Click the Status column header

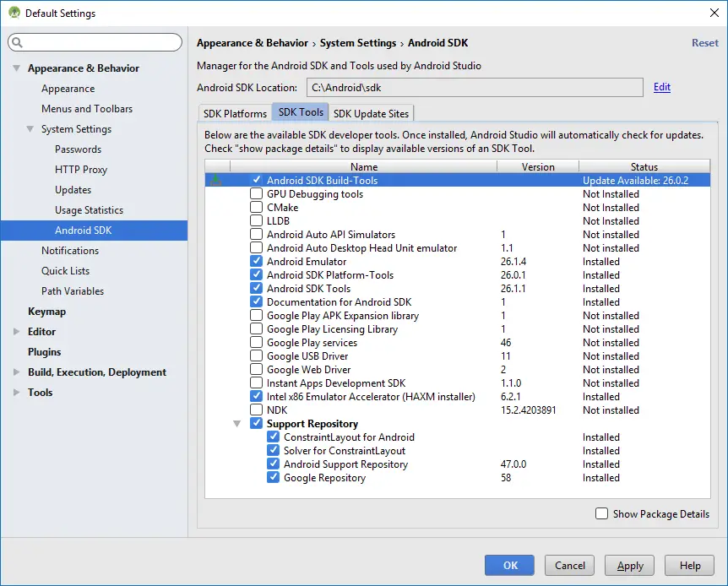(x=644, y=166)
